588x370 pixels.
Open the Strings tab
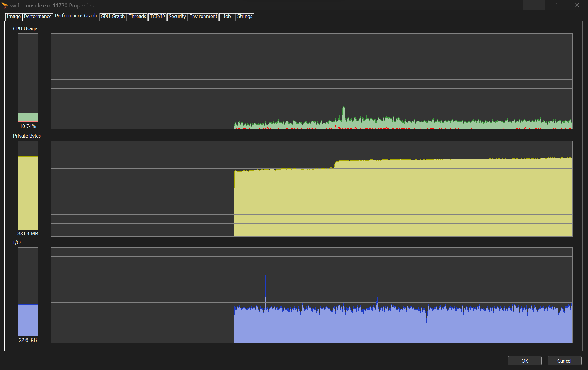point(244,17)
